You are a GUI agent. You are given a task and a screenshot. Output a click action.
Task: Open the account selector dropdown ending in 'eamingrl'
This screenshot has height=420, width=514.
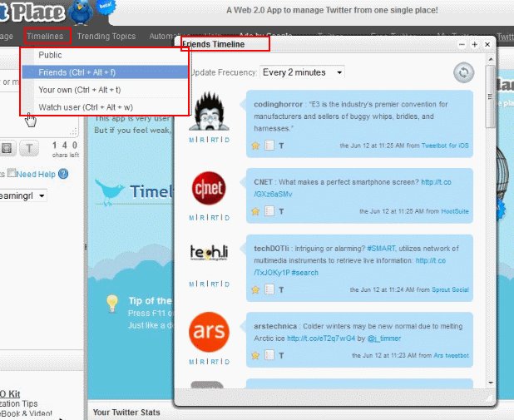click(23, 195)
